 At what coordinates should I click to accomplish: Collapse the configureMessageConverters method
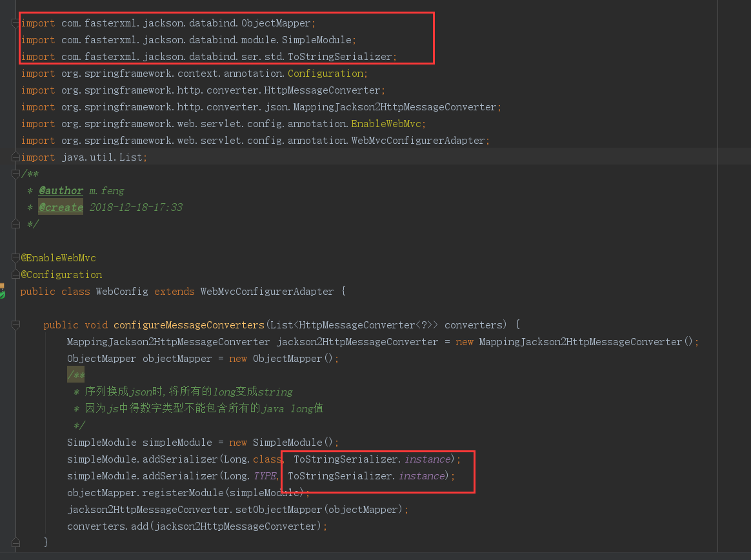[x=15, y=325]
